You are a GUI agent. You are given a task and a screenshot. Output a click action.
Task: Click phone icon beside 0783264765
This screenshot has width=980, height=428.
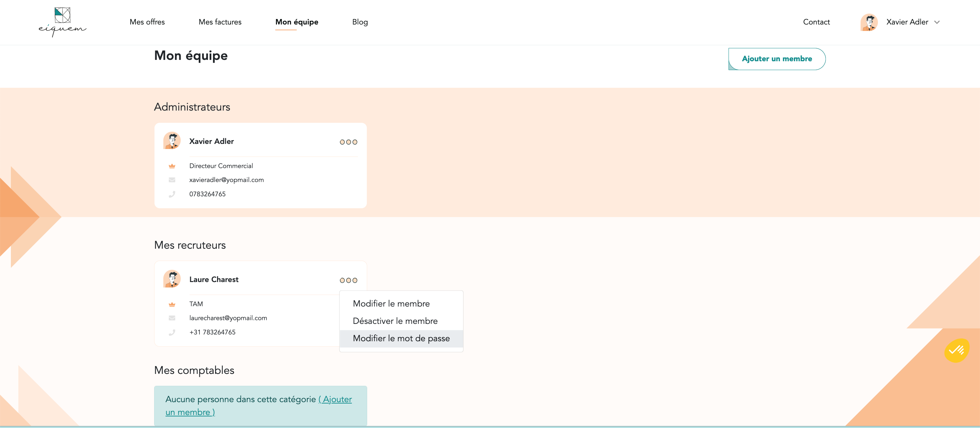pos(172,194)
